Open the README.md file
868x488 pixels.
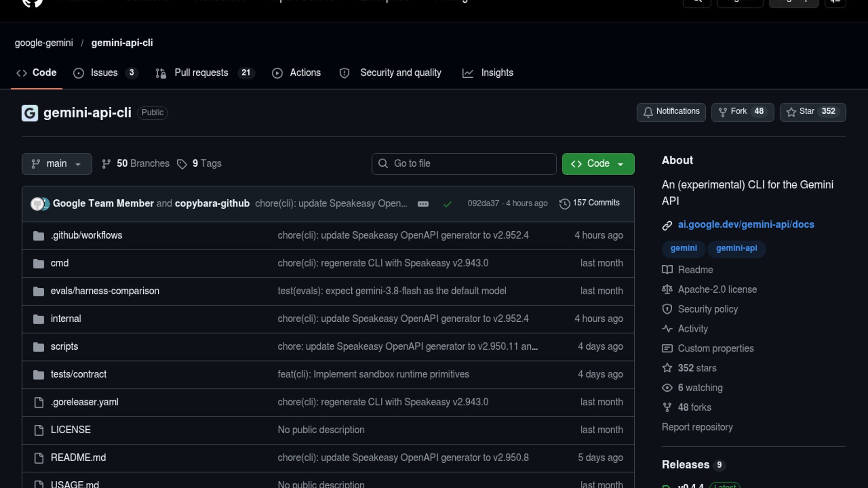point(78,458)
